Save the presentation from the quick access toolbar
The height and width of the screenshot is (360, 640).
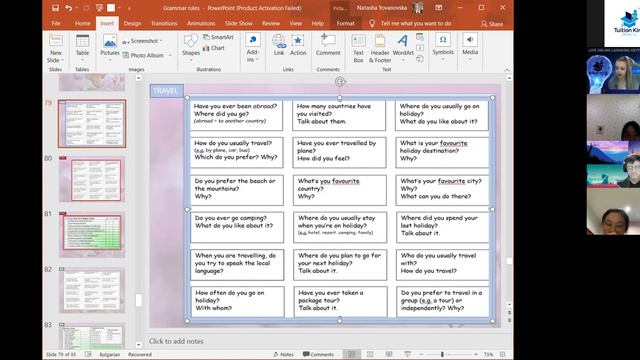[56, 8]
